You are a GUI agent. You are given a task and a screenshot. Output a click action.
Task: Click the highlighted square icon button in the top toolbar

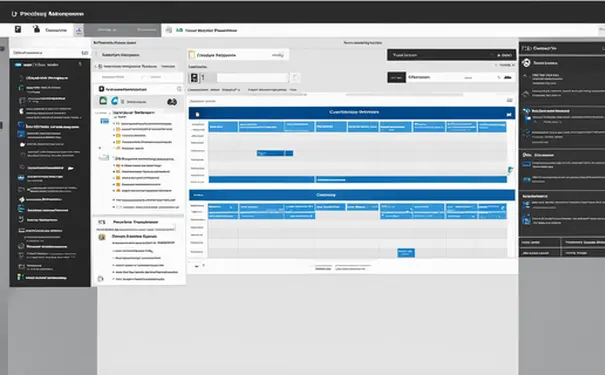[x=79, y=30]
